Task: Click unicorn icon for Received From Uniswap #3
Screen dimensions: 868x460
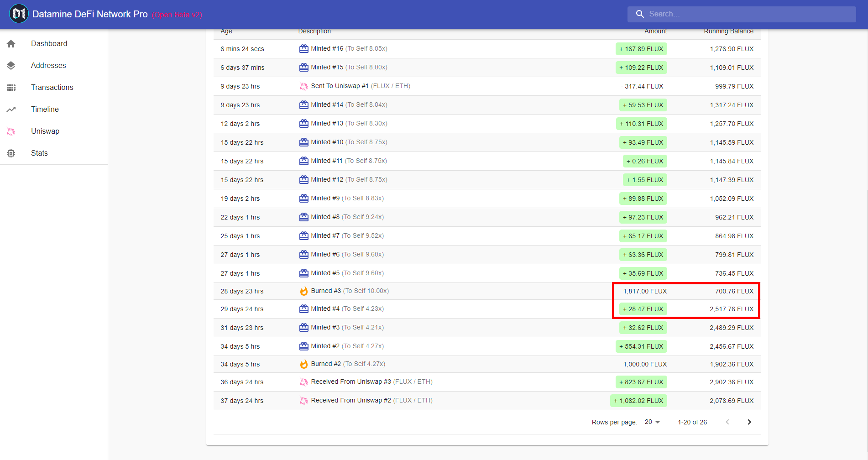Action: [303, 382]
